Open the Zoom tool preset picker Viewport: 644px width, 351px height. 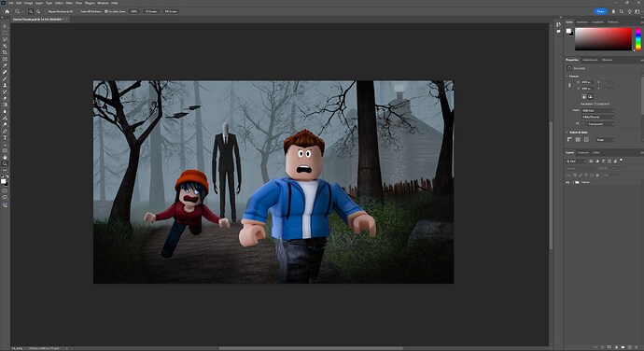[x=20, y=11]
